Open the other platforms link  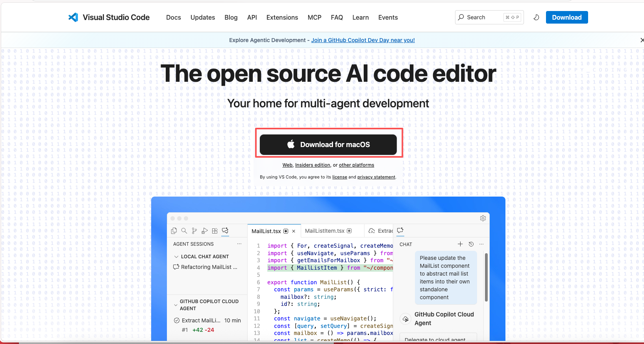[x=357, y=165]
